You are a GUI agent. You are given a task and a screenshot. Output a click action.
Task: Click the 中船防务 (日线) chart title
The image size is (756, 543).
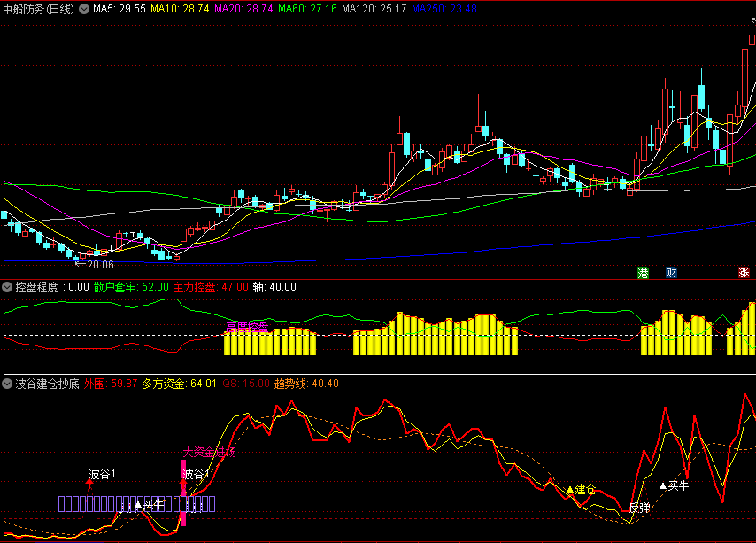point(39,9)
